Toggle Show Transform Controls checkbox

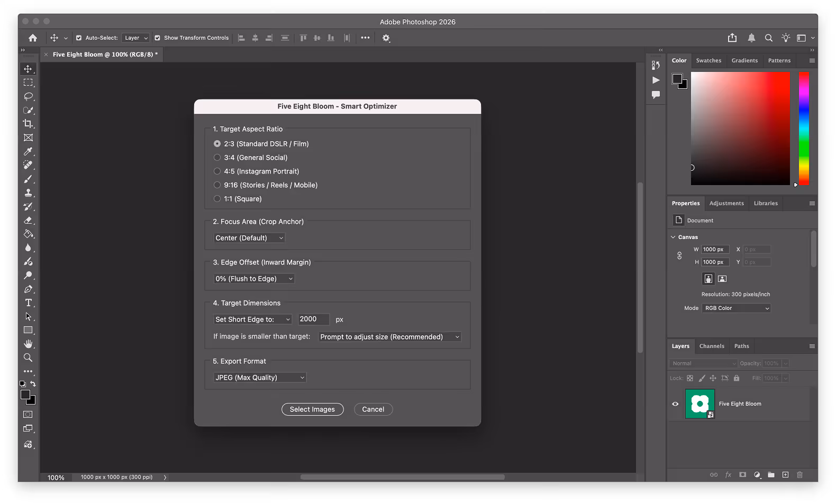(157, 38)
